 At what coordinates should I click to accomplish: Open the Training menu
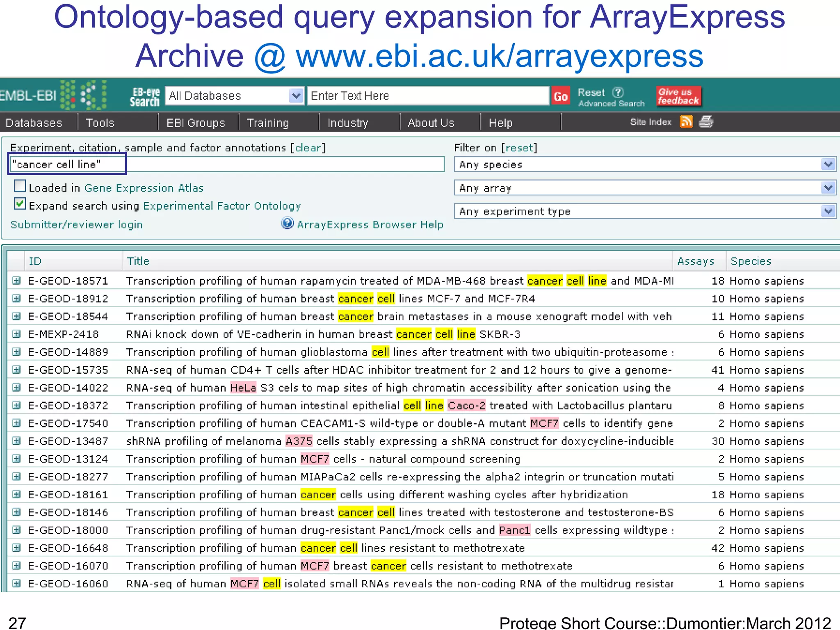click(x=268, y=123)
